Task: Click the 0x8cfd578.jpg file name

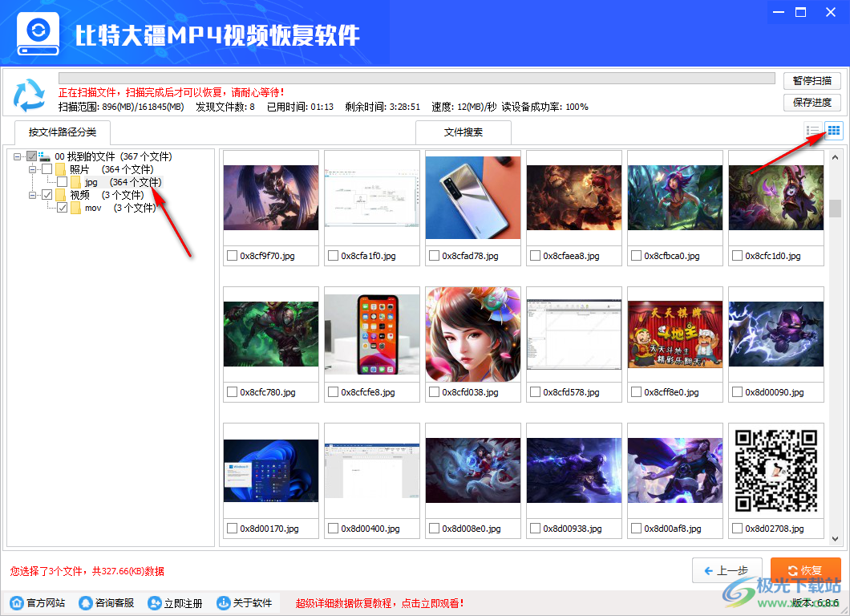Action: [572, 392]
